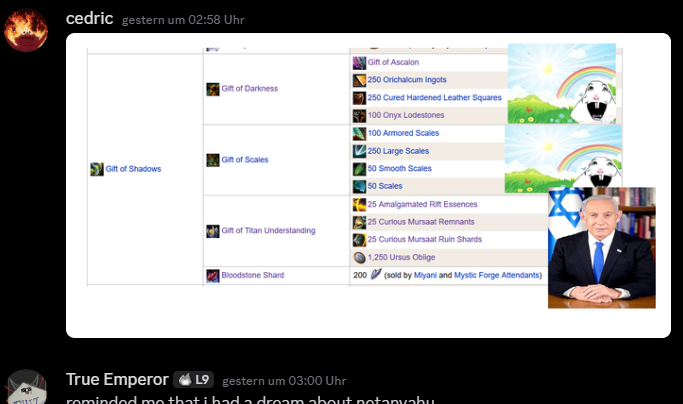Viewport: 683px width, 404px height.
Task: Open the 100 Armored Scales link
Action: tap(403, 133)
